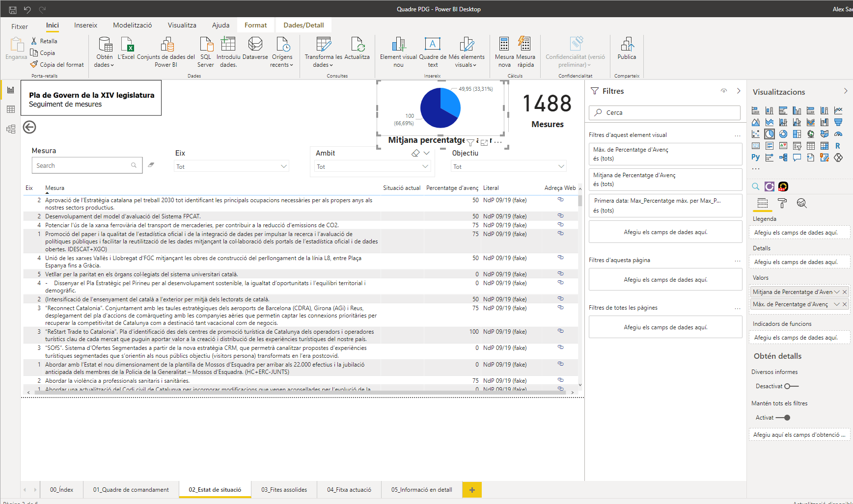Click the table's horizontal scrollbar
Image resolution: width=853 pixels, height=504 pixels.
(x=300, y=393)
